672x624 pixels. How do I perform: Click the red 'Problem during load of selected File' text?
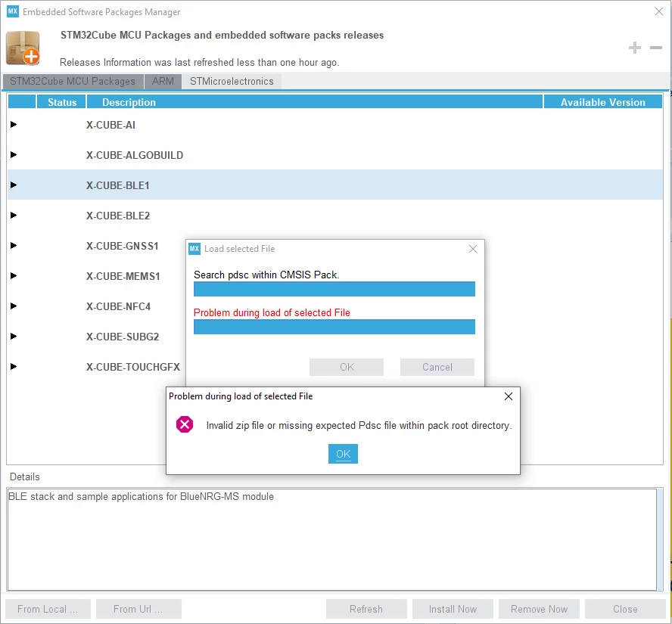(272, 312)
